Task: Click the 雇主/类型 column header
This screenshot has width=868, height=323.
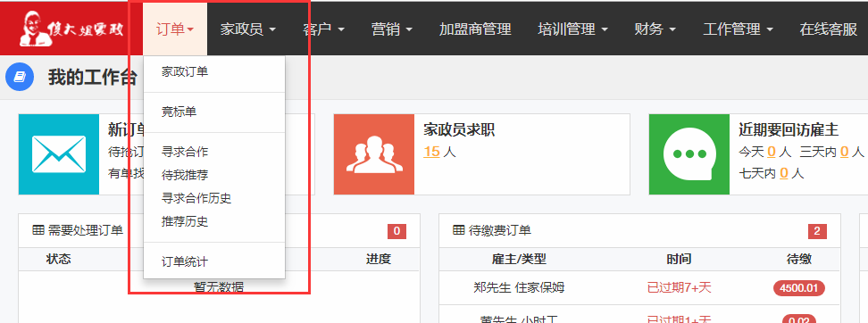Action: (519, 259)
